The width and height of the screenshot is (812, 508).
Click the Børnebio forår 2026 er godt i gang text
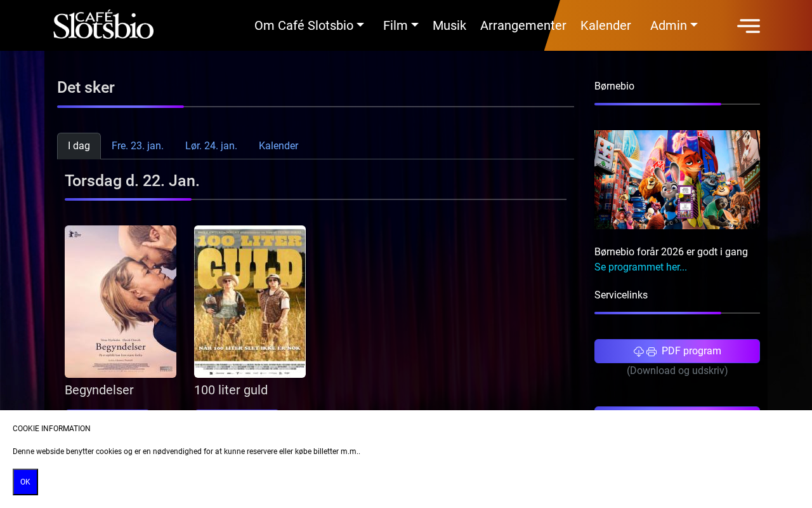click(671, 252)
